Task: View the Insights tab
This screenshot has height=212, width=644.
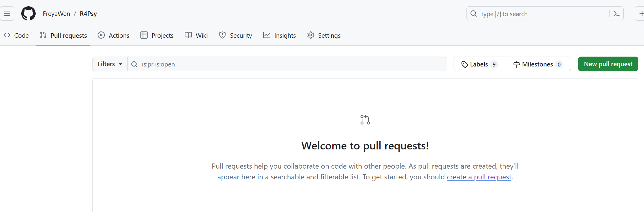Action: coord(279,35)
